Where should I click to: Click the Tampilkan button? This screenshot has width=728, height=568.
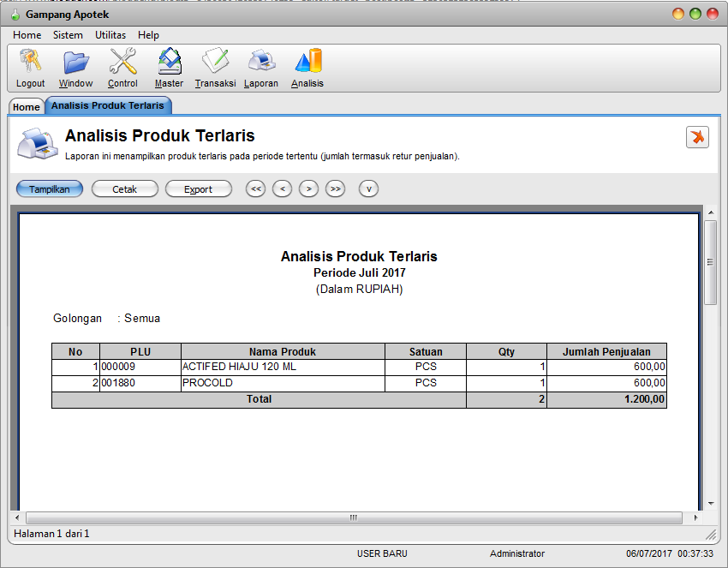click(49, 189)
